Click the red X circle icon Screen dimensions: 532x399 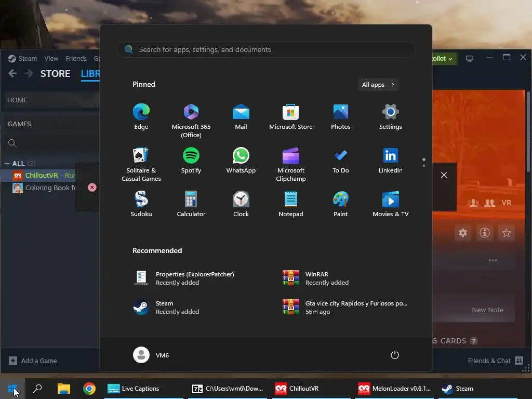(x=92, y=188)
